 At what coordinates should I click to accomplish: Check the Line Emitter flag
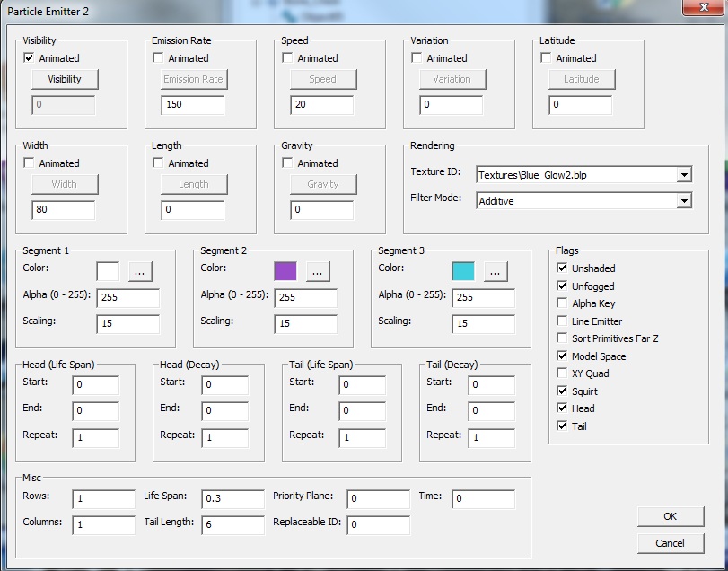(x=562, y=321)
